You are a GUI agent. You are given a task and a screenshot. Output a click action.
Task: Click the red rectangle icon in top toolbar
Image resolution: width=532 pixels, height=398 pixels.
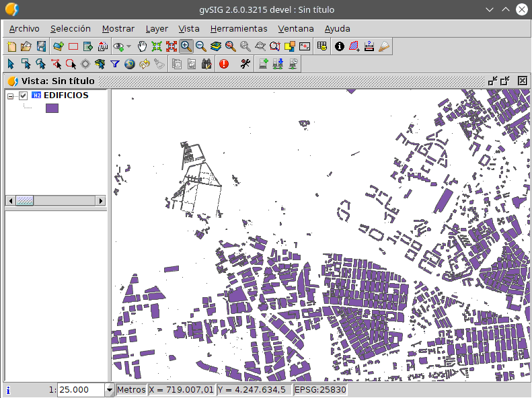[x=73, y=46]
